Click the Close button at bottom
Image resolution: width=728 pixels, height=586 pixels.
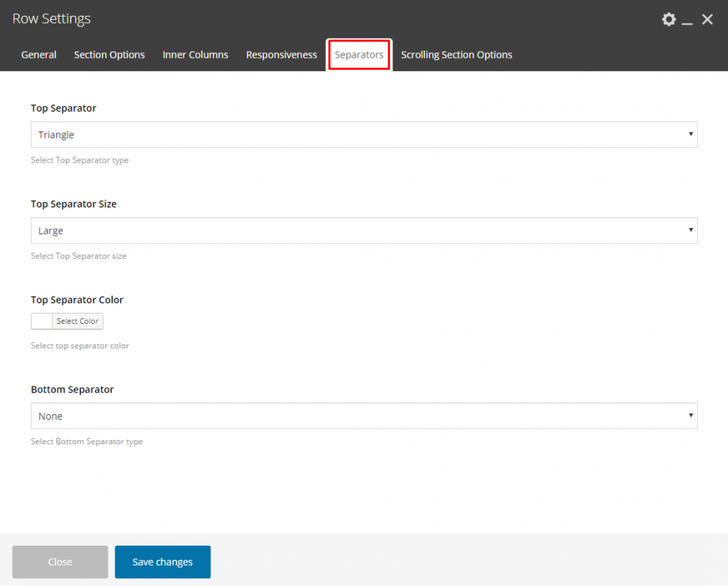[60, 561]
